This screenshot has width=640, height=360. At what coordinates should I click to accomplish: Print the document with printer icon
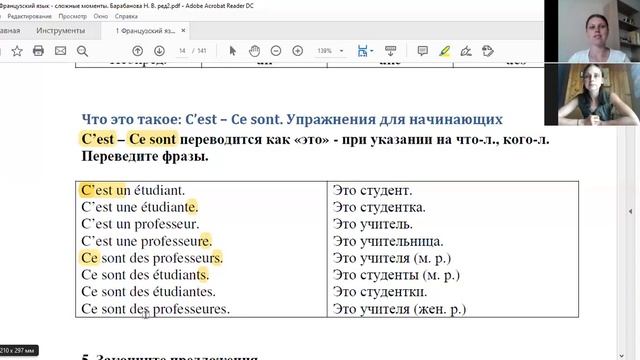(x=38, y=51)
